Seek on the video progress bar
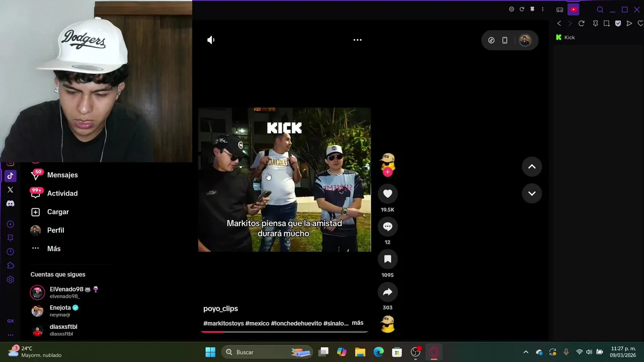The image size is (644, 362). (285, 331)
